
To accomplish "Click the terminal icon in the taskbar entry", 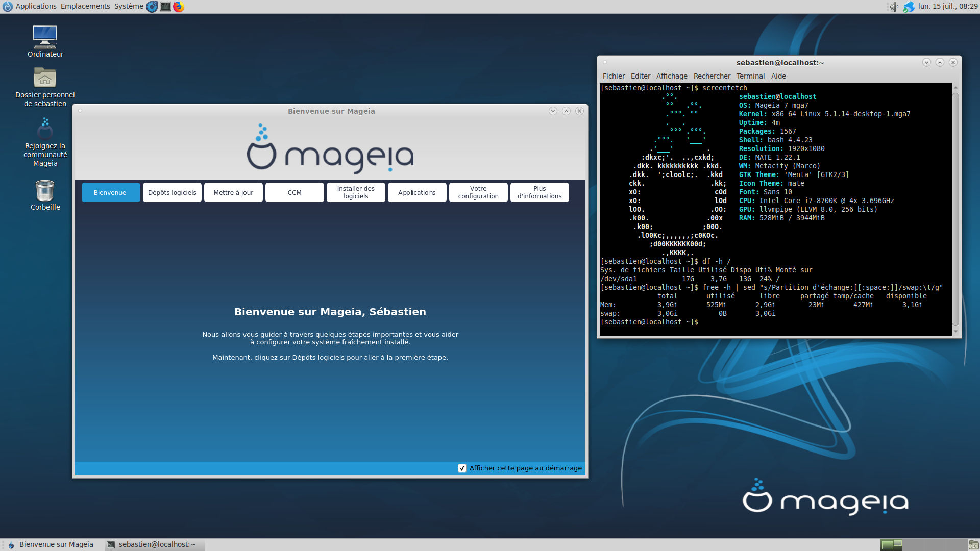I will (x=110, y=545).
